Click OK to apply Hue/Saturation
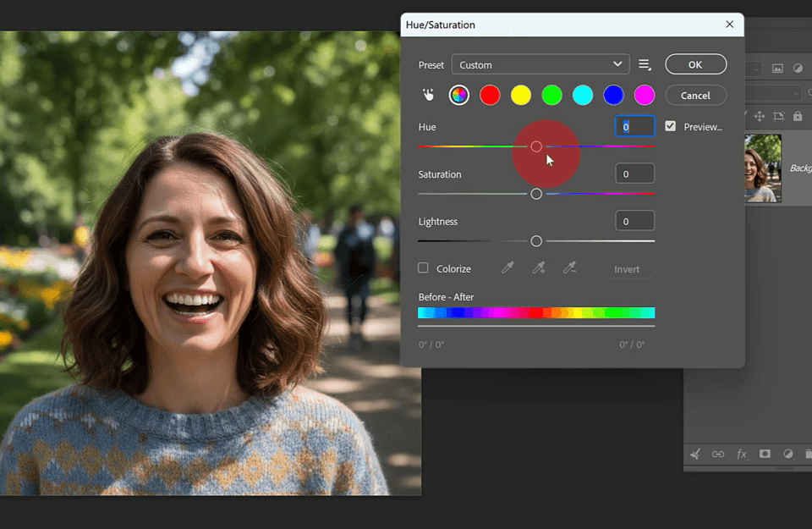Image resolution: width=812 pixels, height=529 pixels. click(x=695, y=64)
